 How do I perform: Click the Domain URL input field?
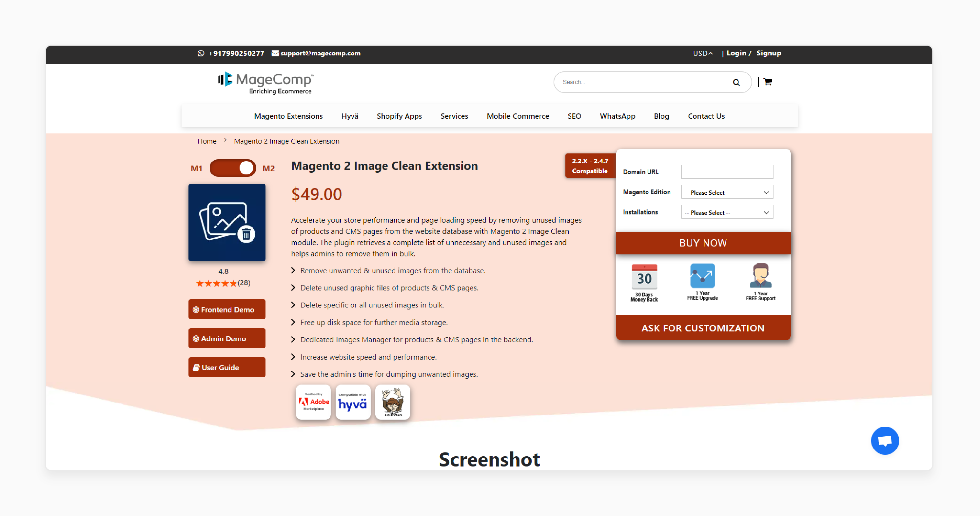click(727, 172)
